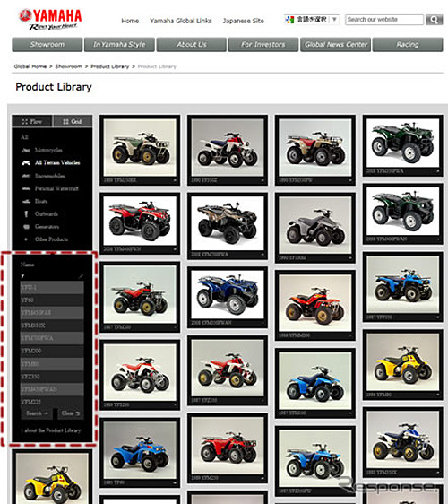448x504 pixels.
Task: Choose YFM200 from the suggestion list
Action: 52,351
